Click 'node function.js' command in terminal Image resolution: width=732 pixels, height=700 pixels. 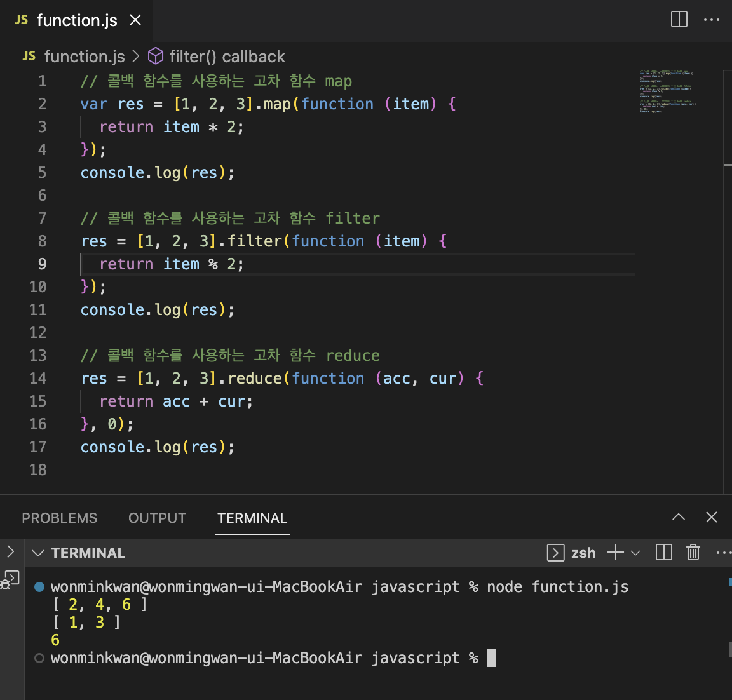coord(557,586)
